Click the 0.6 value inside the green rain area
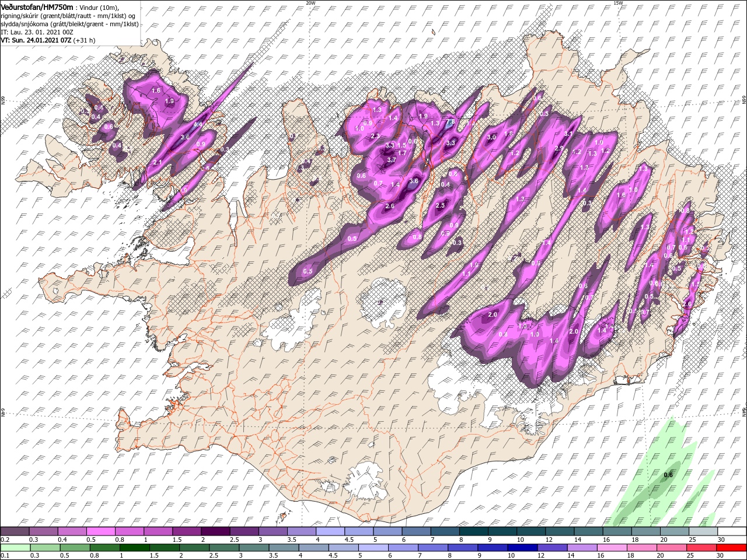The height and width of the screenshot is (560, 747). 668,475
